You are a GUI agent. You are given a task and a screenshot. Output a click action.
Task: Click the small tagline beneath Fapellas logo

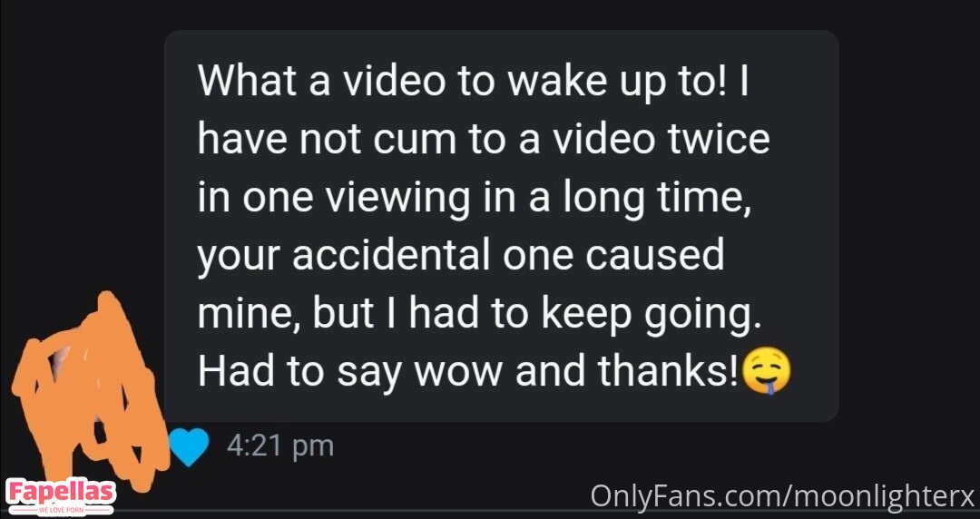(60, 511)
